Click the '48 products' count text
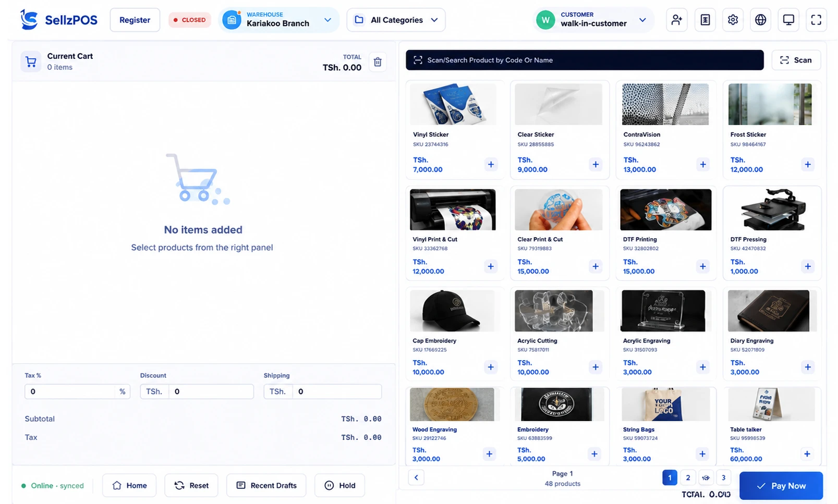Screen dimensions: 838x504 562,484
